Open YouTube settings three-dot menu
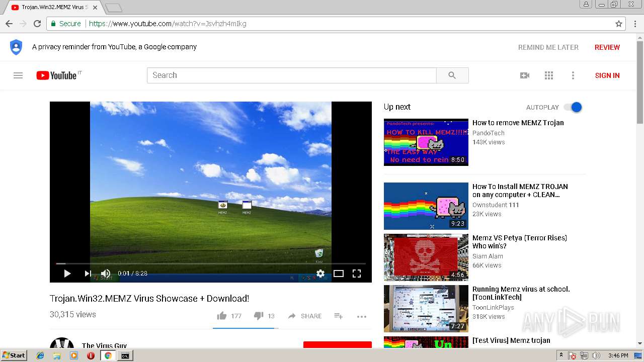644x362 pixels. [573, 75]
